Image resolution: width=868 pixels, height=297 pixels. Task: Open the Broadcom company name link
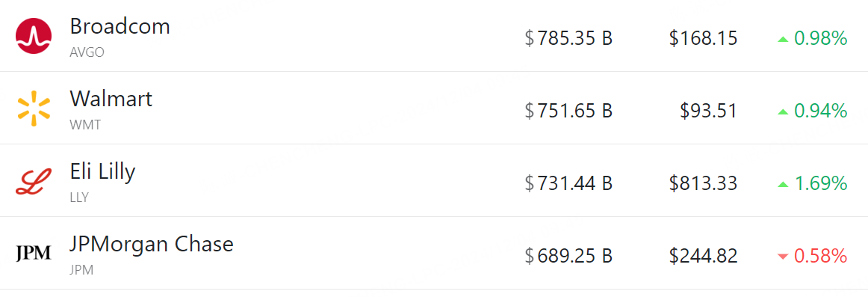120,27
